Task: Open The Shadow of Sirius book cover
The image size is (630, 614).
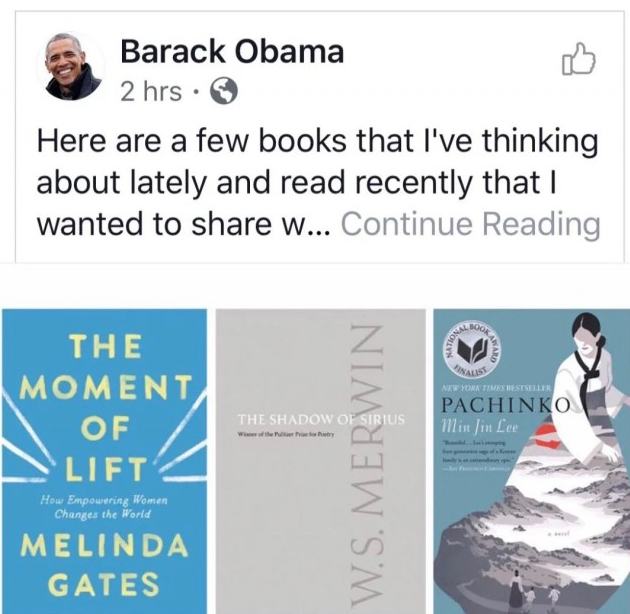Action: point(320,461)
